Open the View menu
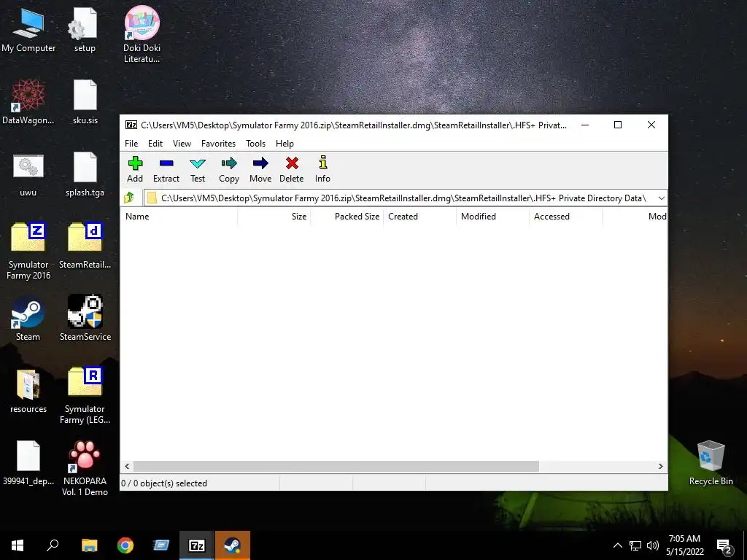This screenshot has width=747, height=560. [x=182, y=144]
